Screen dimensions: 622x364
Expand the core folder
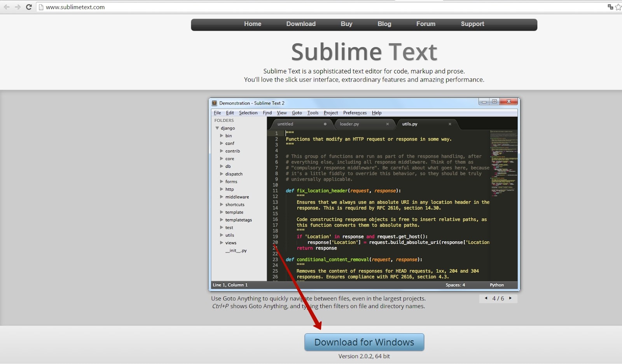222,158
